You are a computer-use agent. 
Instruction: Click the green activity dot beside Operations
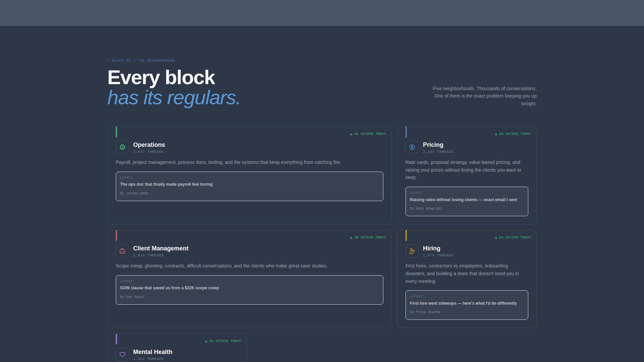point(351,133)
